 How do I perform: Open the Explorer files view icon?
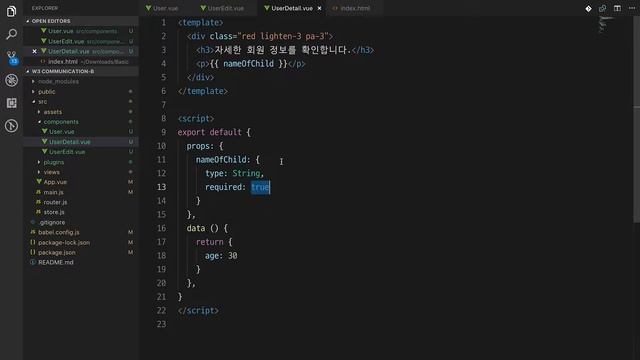pyautogui.click(x=11, y=11)
